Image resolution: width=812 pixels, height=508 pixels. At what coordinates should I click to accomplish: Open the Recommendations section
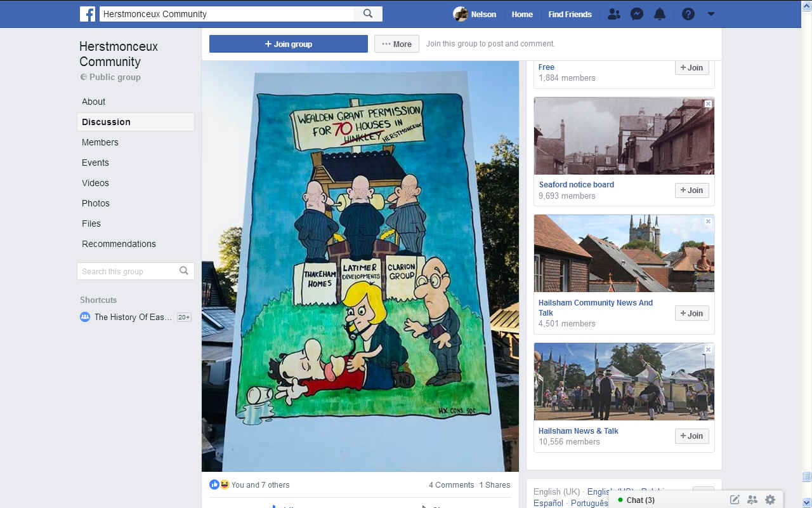tap(119, 244)
